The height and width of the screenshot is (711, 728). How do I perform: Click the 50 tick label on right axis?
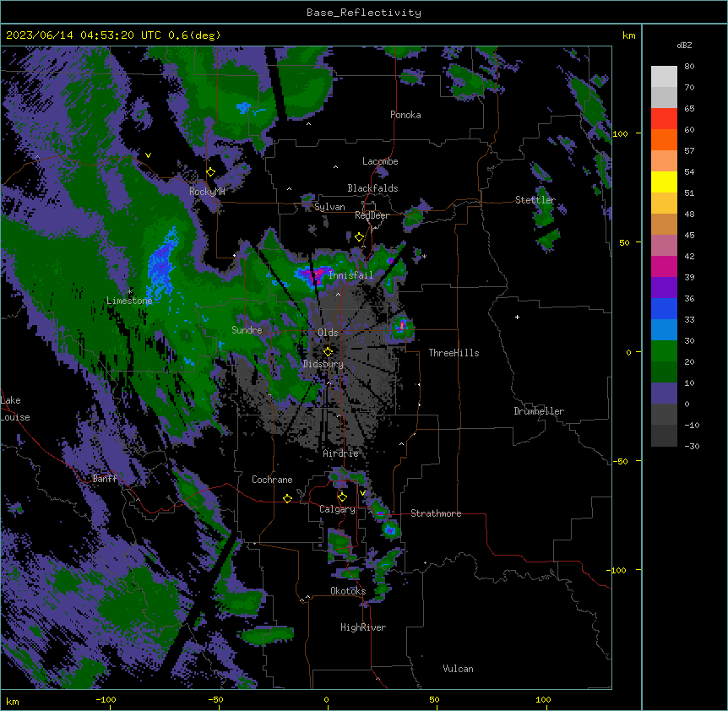[624, 242]
